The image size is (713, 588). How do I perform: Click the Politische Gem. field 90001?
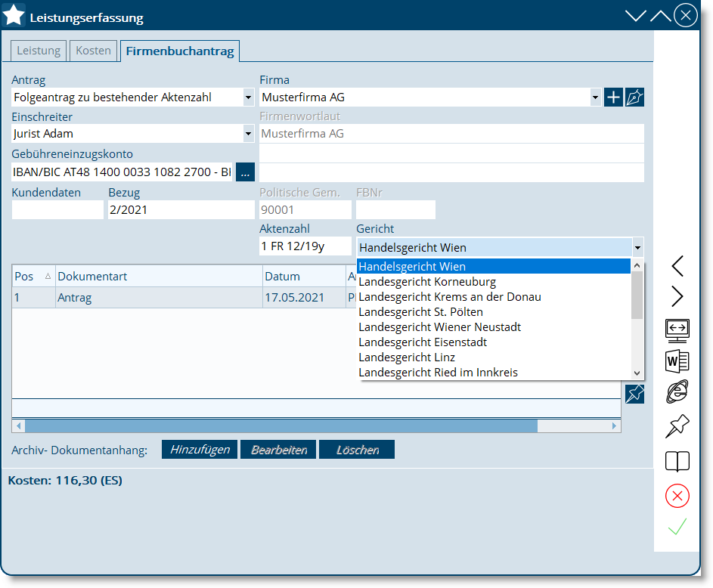point(305,210)
